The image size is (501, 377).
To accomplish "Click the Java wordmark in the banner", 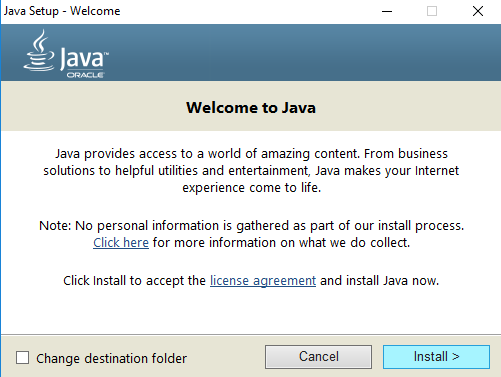I will pos(84,59).
